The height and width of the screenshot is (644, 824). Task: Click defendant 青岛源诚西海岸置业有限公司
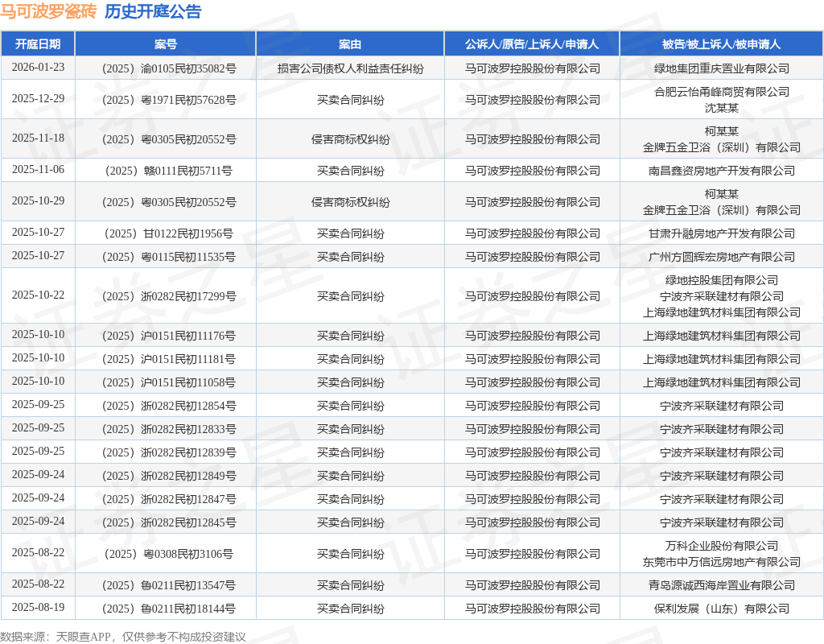(x=722, y=586)
